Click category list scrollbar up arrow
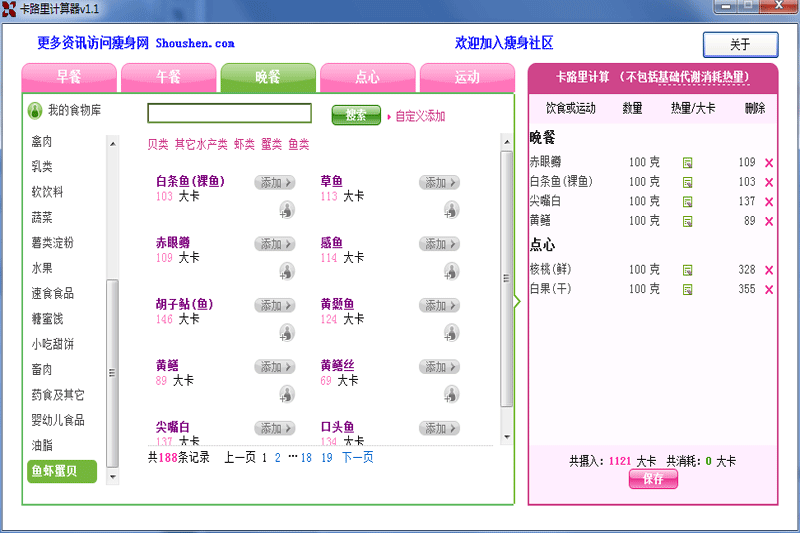800x533 pixels. click(113, 144)
